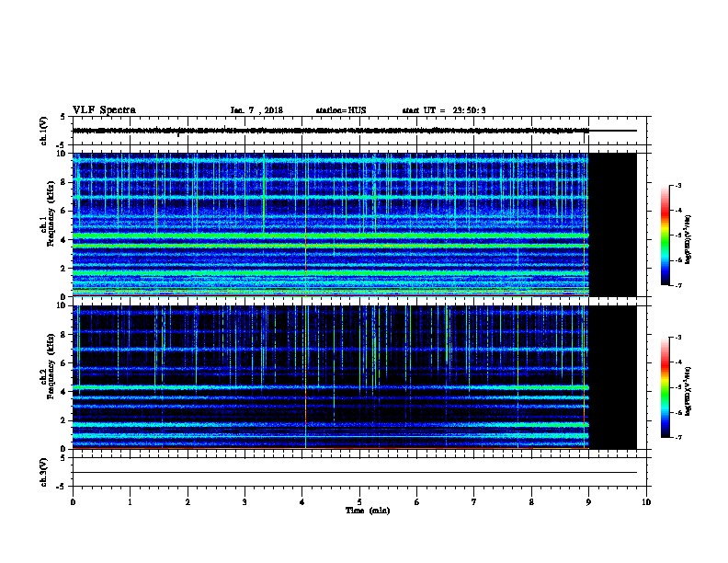The width and height of the screenshot is (728, 563).
Task: Click the time axis tick label "7"
Action: pos(474,502)
